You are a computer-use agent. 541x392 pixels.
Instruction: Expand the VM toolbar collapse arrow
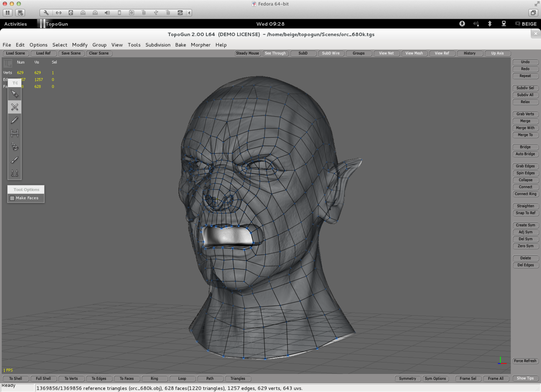pos(189,13)
